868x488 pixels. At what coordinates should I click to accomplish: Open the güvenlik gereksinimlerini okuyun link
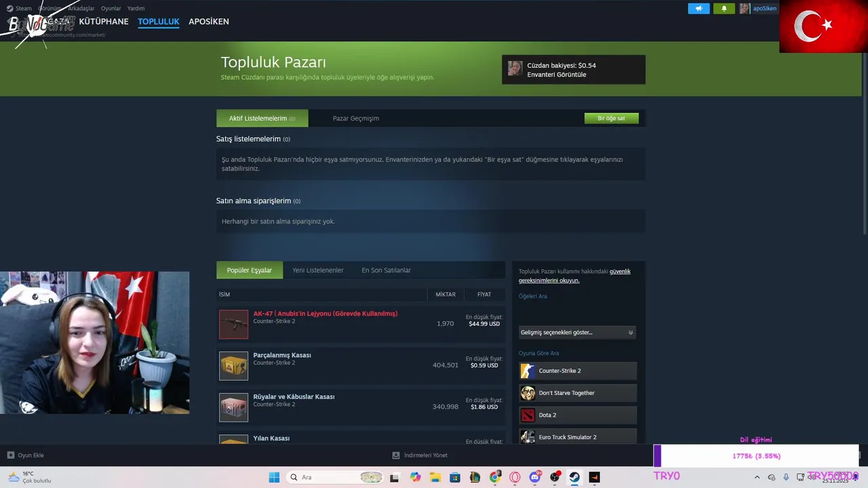click(574, 276)
